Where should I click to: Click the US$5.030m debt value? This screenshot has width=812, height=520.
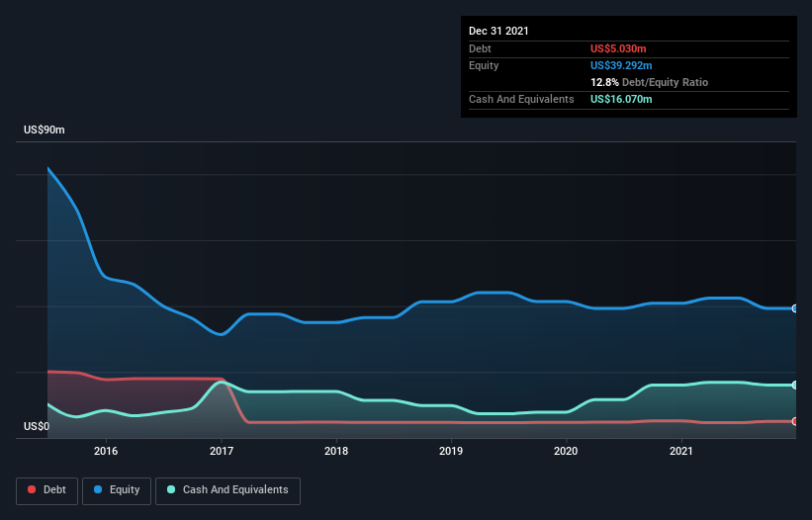618,48
